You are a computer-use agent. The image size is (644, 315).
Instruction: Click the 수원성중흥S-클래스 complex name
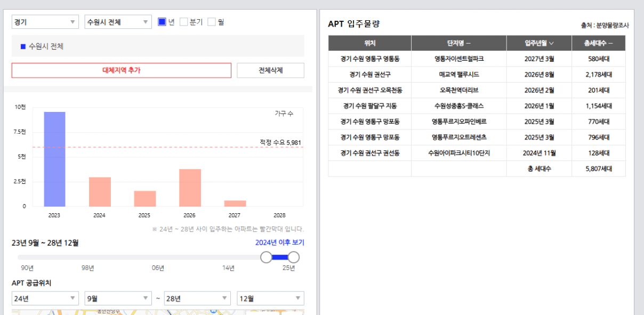coord(459,106)
